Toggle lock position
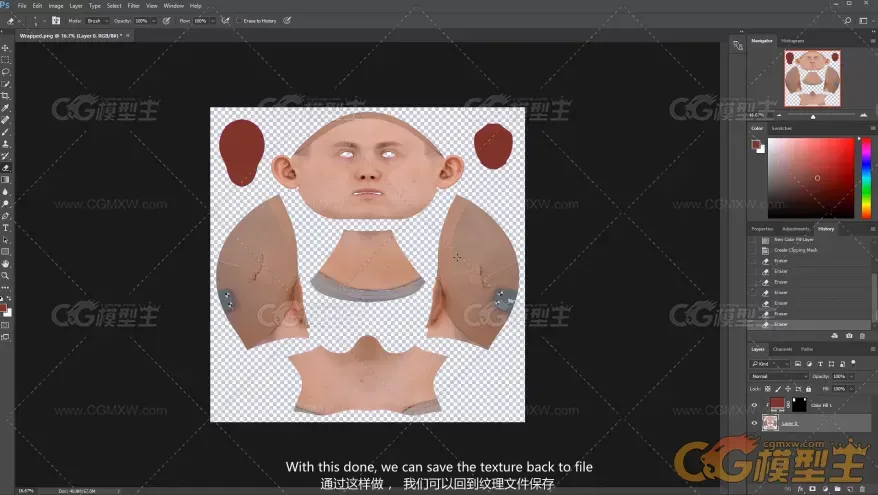 coord(788,389)
